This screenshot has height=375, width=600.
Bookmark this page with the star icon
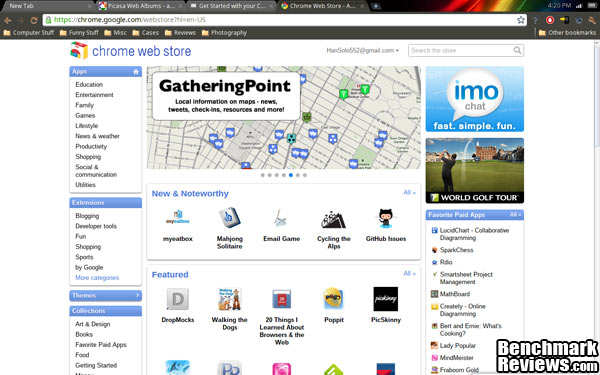coord(520,20)
